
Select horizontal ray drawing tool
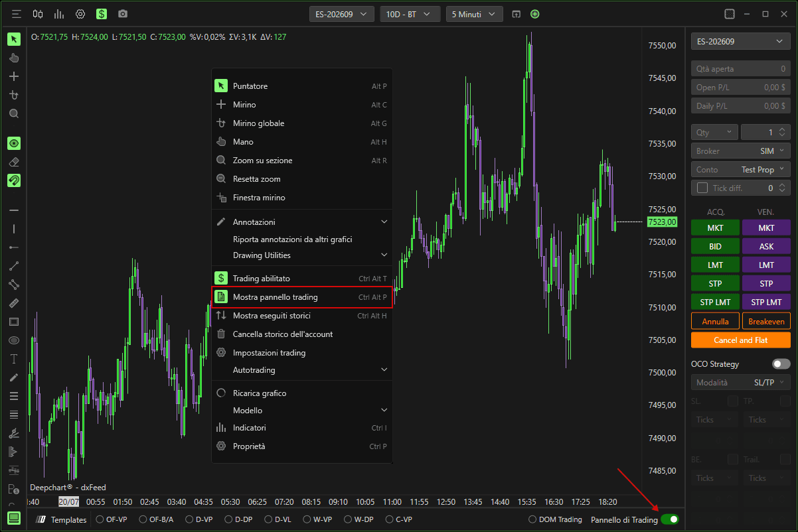tap(14, 247)
